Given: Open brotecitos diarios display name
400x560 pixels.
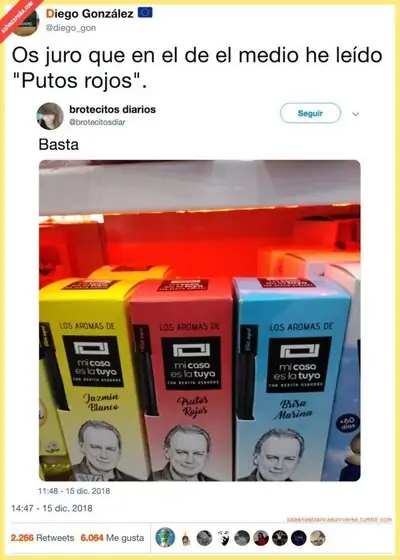Looking at the screenshot, I should (112, 109).
